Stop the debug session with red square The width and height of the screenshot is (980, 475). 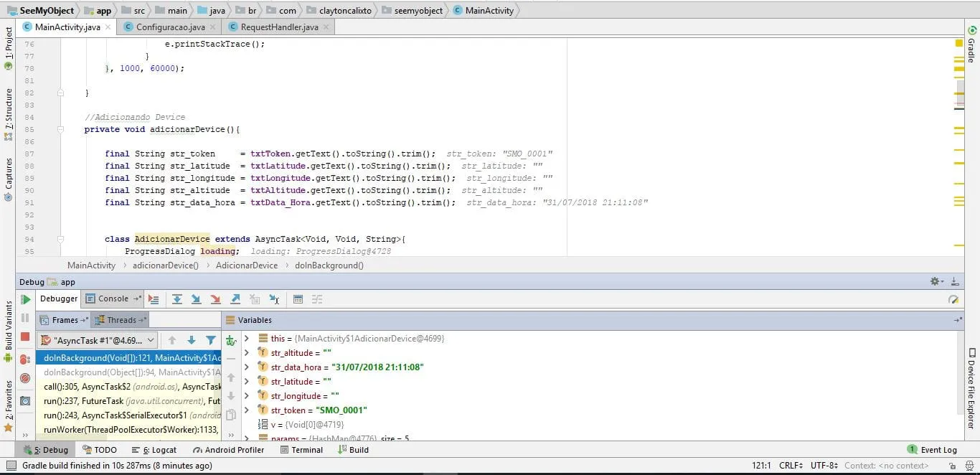coord(25,337)
